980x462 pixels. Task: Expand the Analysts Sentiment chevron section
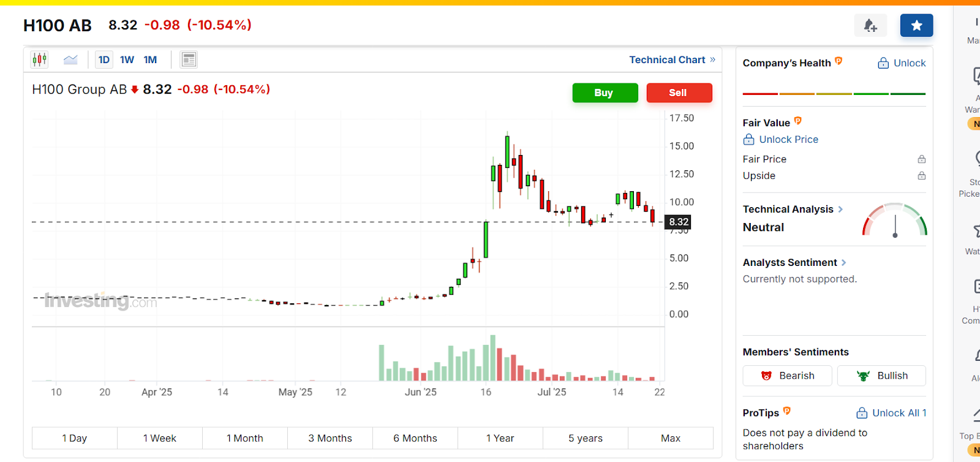(x=844, y=262)
